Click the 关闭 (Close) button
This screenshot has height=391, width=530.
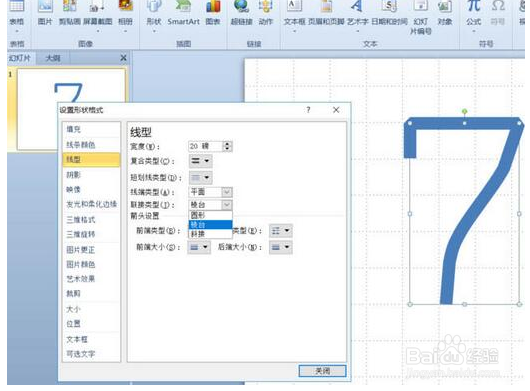click(322, 371)
